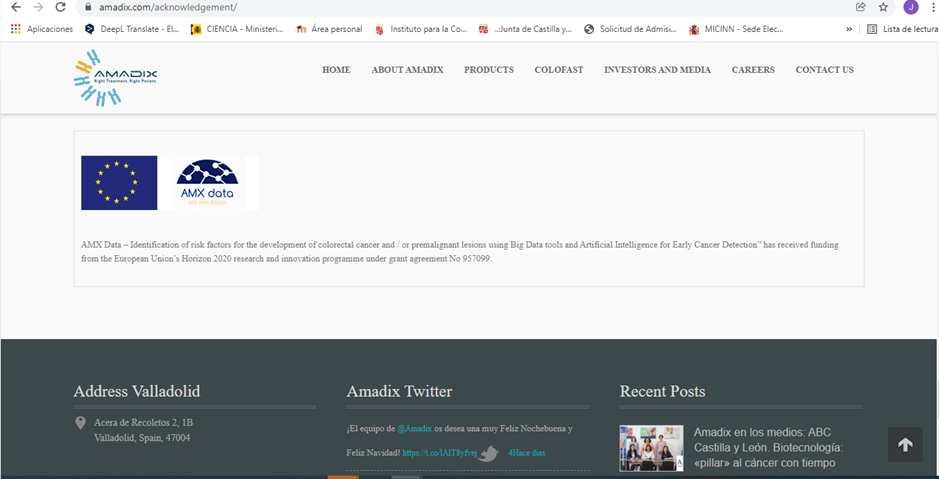Screen dimensions: 939x479
Task: Open the purple user profile avatar
Action: (910, 7)
